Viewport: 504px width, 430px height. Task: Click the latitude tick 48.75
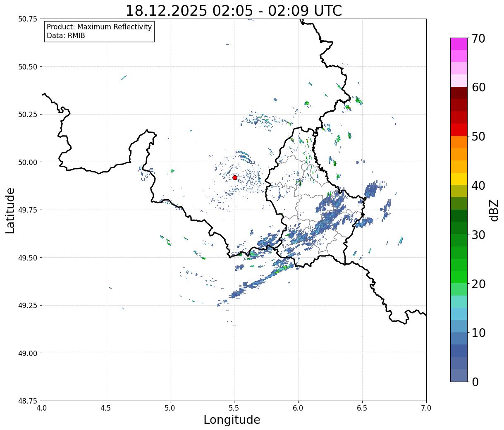click(28, 401)
